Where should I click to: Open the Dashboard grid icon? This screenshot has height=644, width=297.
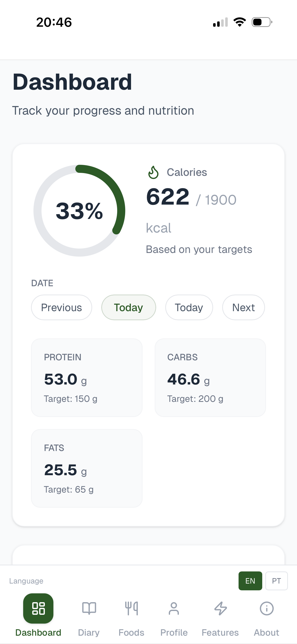(38, 608)
